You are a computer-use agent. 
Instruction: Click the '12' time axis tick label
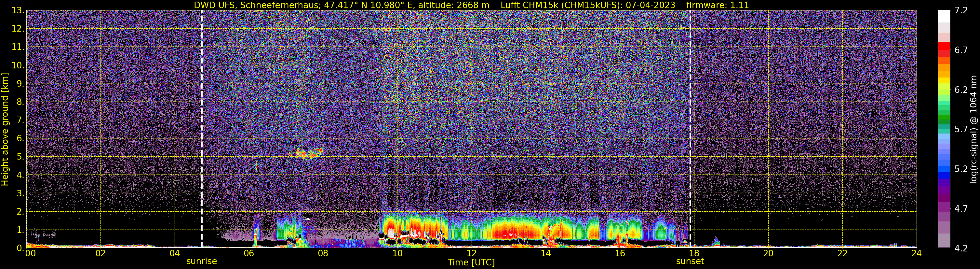[x=471, y=253]
